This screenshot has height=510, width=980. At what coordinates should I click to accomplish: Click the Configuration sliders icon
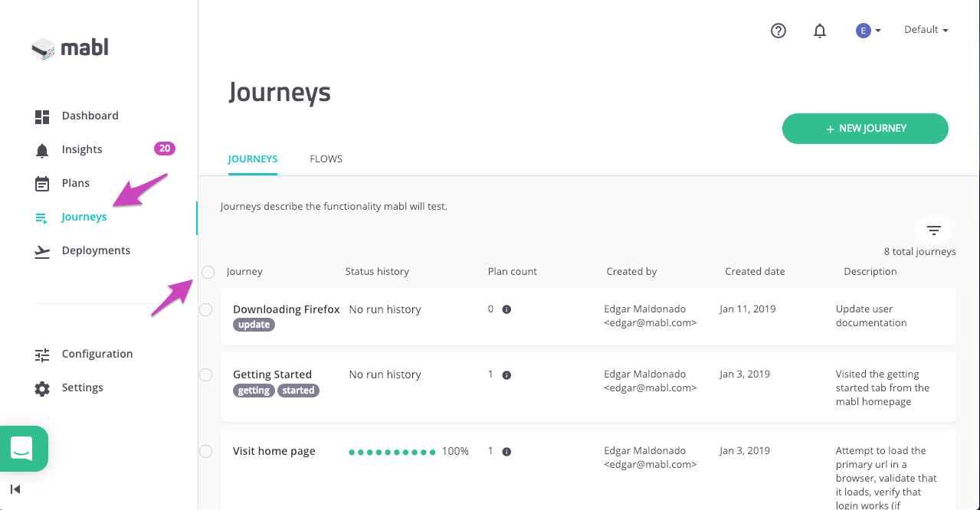coord(42,355)
